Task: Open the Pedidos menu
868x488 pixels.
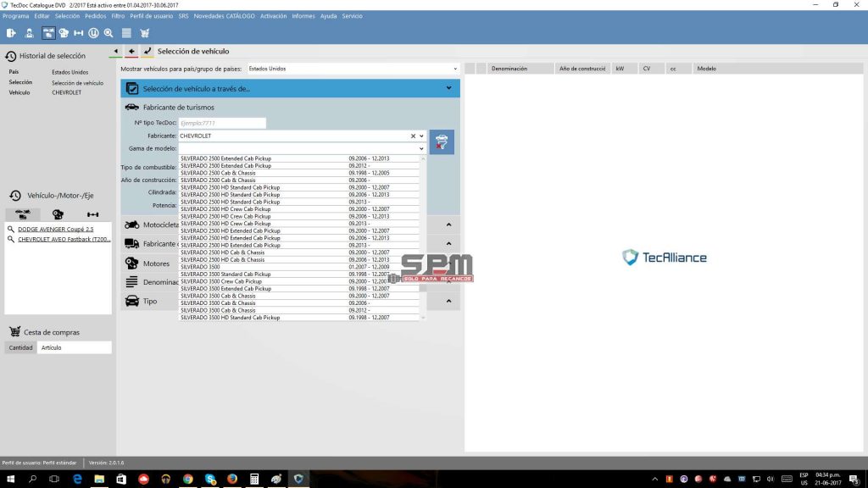Action: pyautogui.click(x=95, y=16)
